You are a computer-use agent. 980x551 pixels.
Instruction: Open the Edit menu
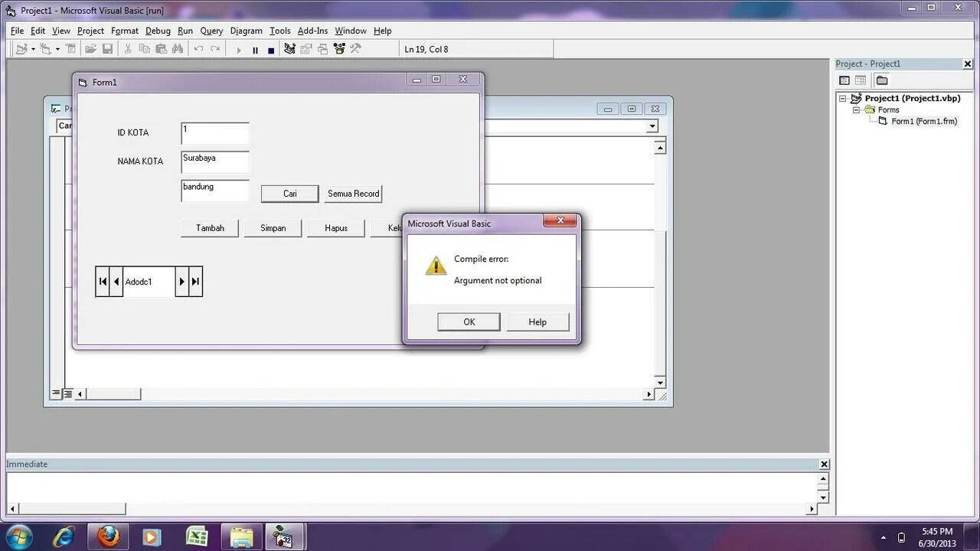[x=38, y=31]
